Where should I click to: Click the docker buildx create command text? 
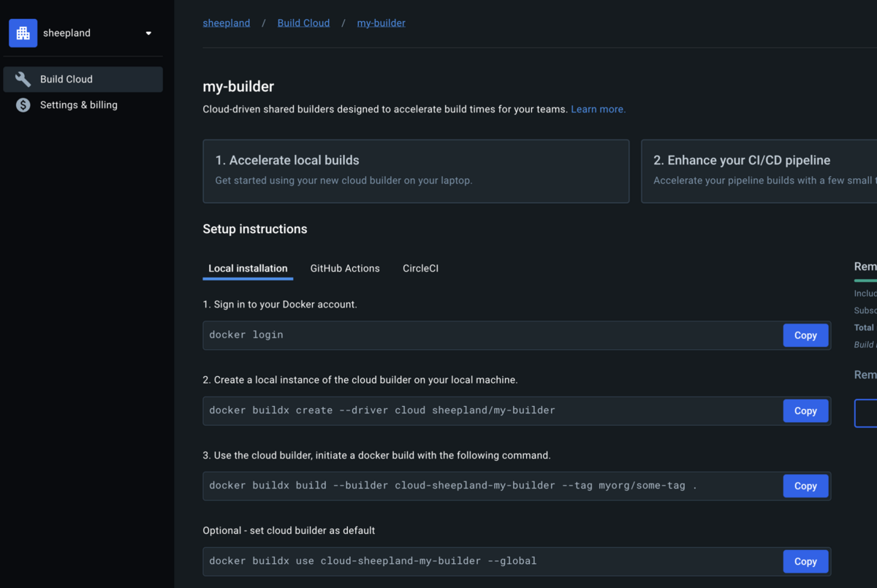[381, 411]
